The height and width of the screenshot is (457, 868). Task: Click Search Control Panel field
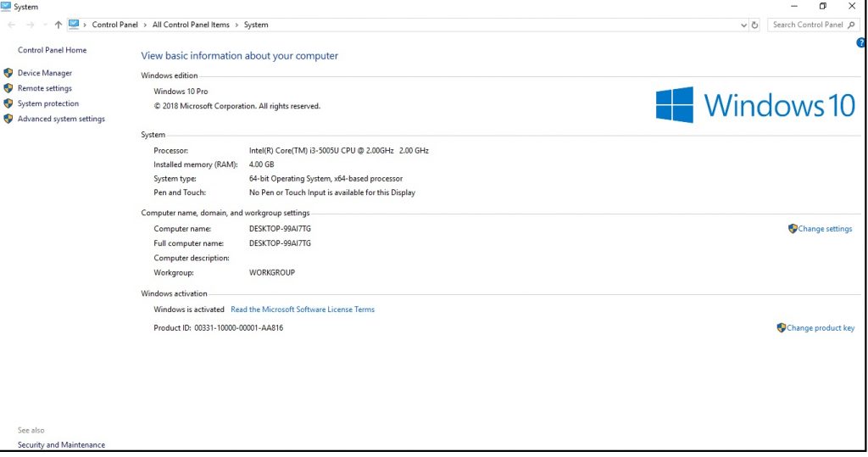813,25
